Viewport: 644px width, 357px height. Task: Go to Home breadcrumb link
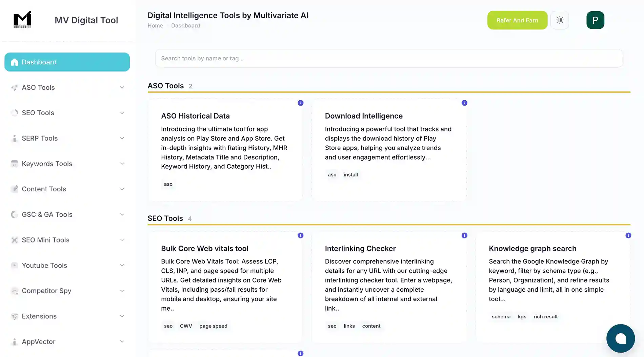click(155, 26)
